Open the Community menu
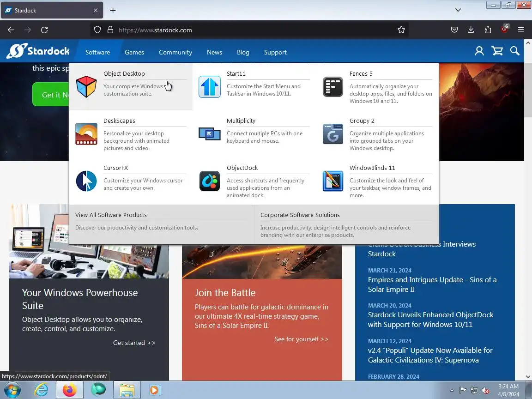Viewport: 532px width, 399px height. pos(175,52)
